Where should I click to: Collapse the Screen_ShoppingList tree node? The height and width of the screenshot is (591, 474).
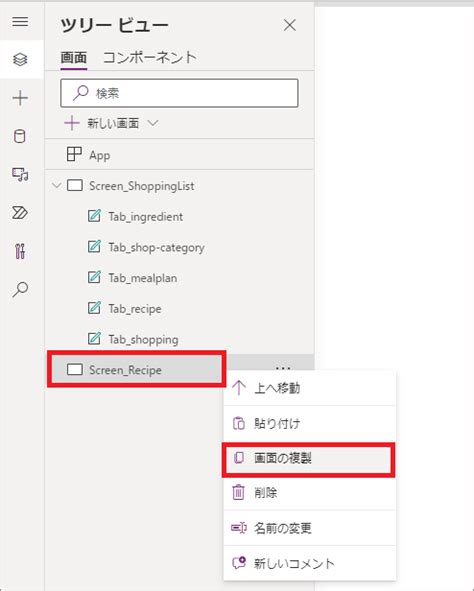click(57, 185)
